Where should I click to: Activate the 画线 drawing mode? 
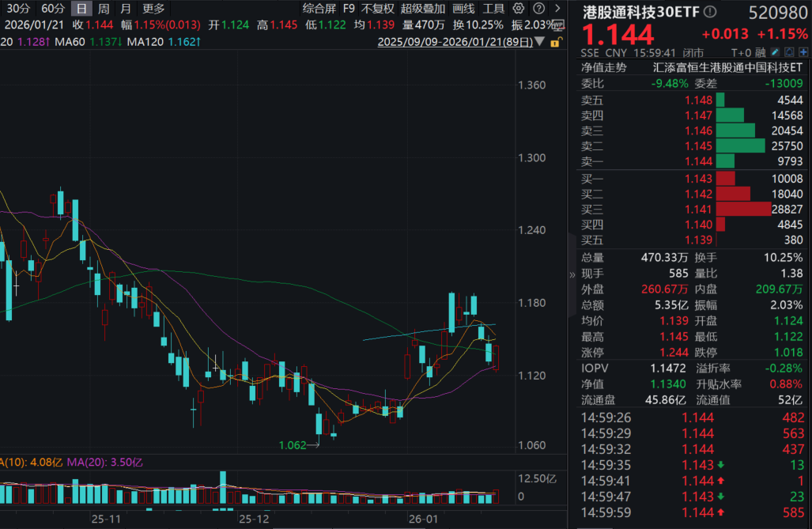point(463,9)
